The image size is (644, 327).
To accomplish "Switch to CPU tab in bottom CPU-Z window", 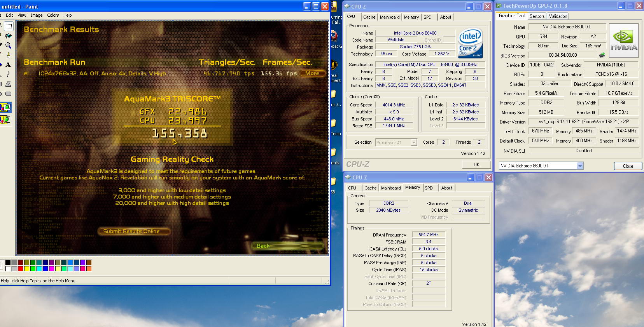I will (x=352, y=188).
